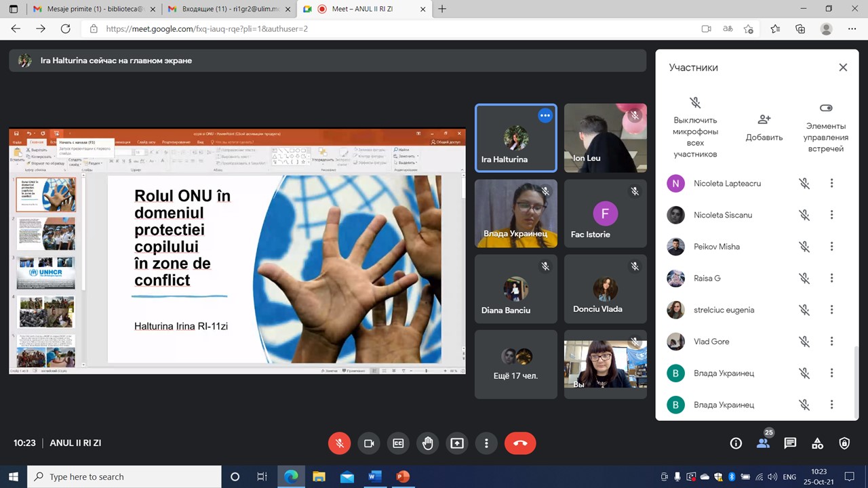Open the Mail app from the taskbar
868x488 pixels.
347,476
